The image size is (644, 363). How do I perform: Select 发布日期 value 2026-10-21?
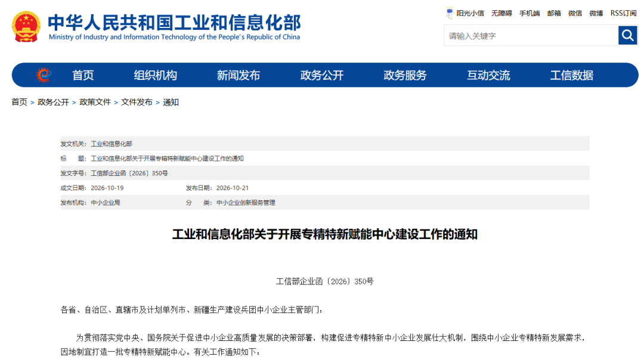tap(233, 188)
